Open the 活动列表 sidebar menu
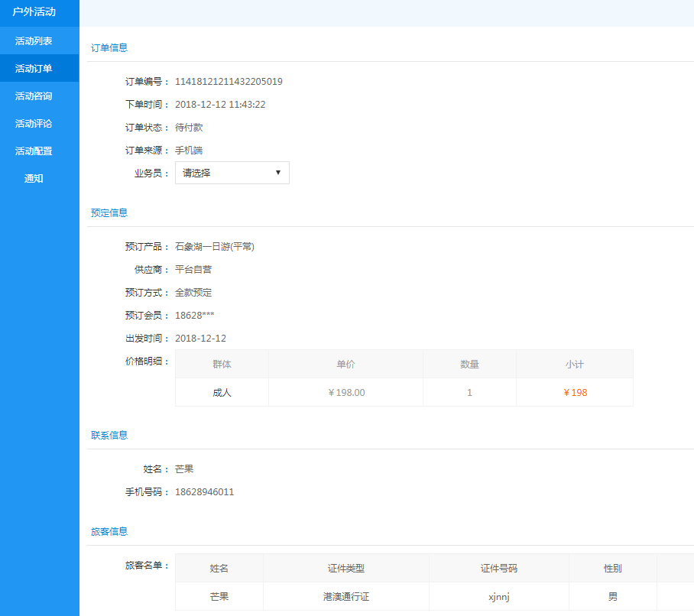Viewport: 694px width, 616px height. [34, 41]
